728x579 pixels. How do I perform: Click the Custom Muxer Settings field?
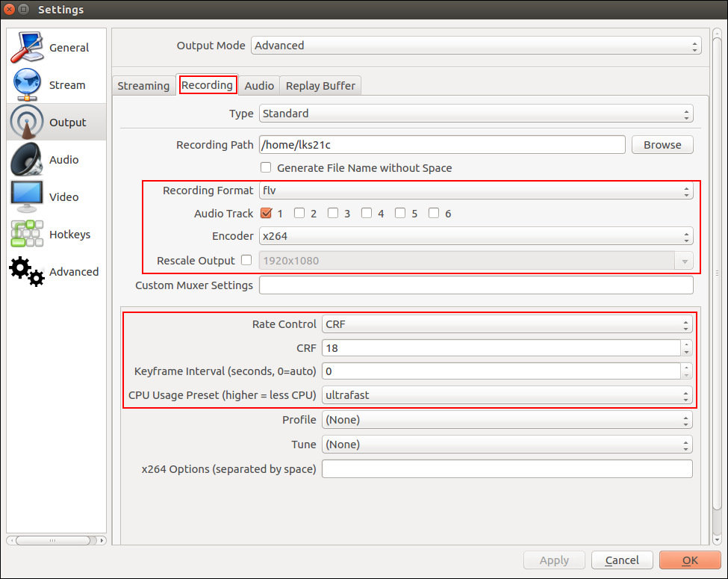476,285
